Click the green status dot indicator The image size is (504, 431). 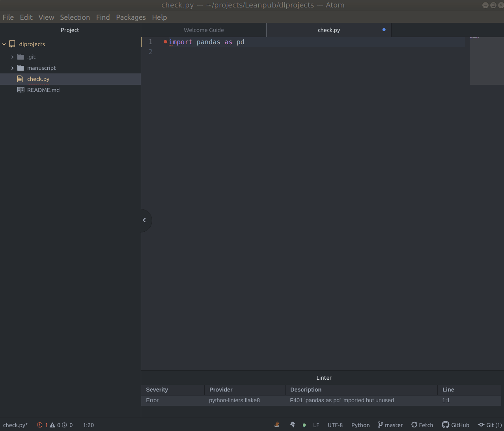tap(304, 425)
